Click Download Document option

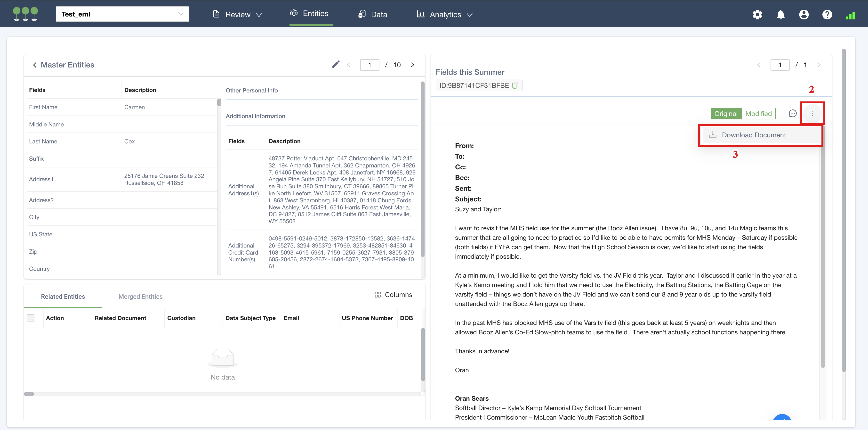point(753,135)
